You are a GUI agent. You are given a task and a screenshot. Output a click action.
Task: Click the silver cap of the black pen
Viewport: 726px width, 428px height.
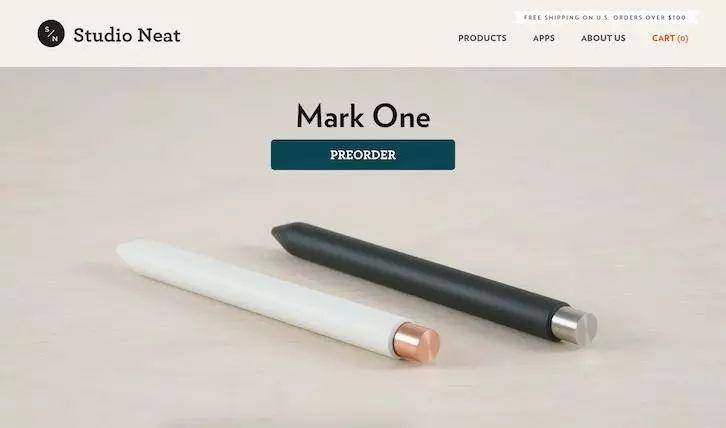(x=574, y=324)
